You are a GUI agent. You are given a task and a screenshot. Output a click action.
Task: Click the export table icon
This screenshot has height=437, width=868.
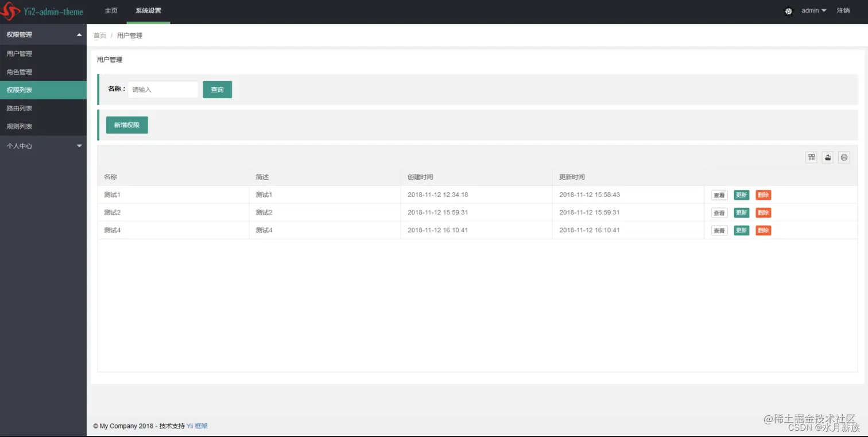click(827, 157)
